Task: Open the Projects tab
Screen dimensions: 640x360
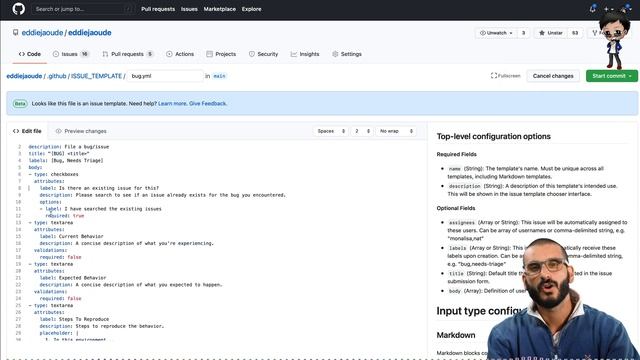Action: (x=221, y=54)
